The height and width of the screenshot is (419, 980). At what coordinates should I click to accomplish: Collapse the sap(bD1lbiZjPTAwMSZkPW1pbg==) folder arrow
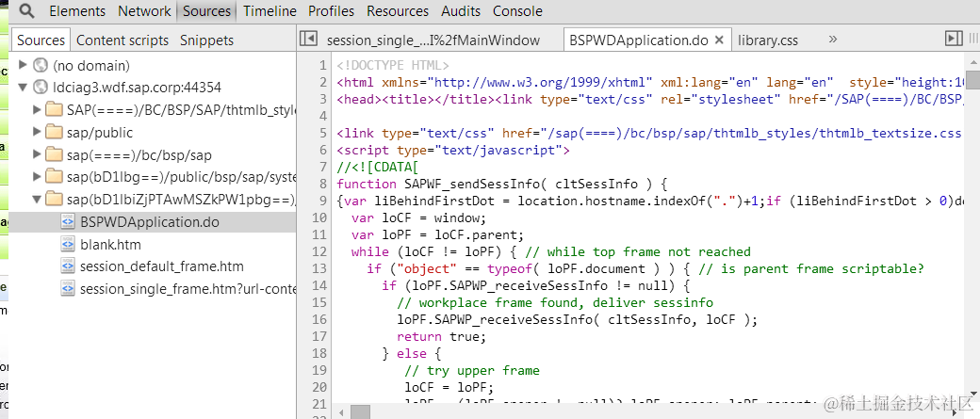[37, 200]
